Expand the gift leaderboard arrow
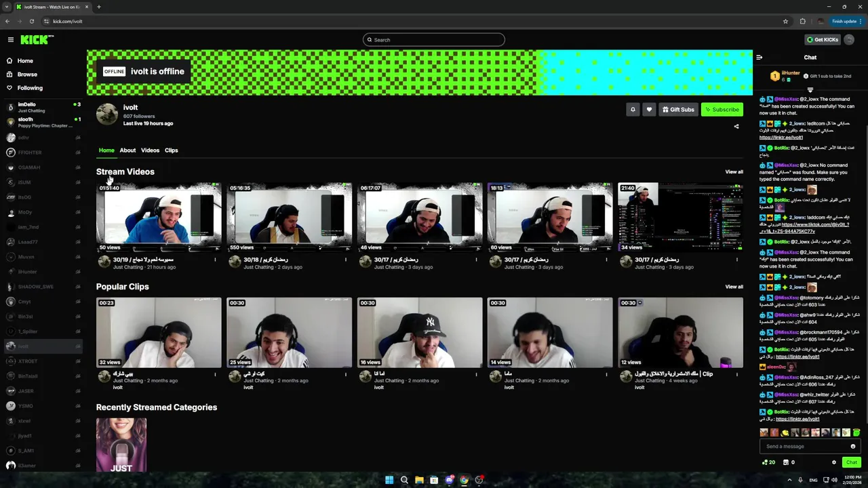 coord(810,89)
